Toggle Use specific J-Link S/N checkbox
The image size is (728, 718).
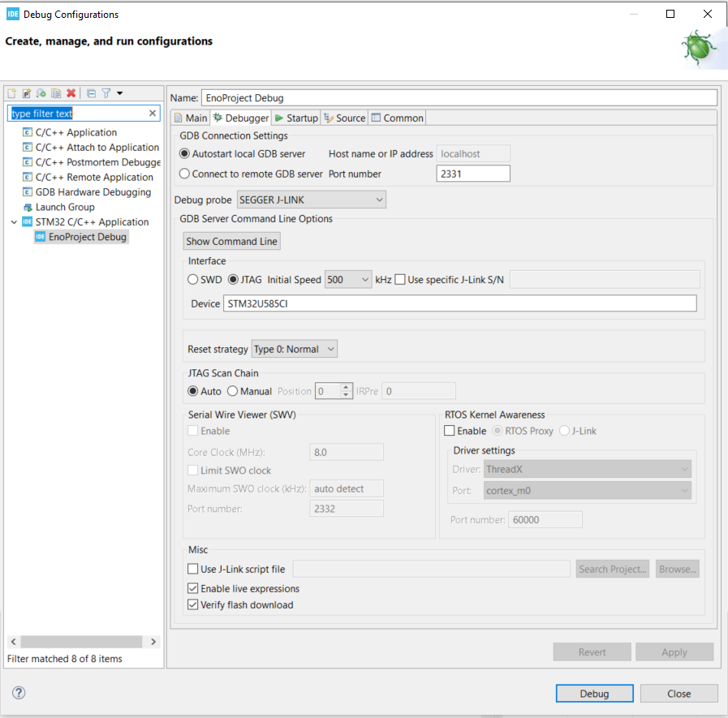pyautogui.click(x=400, y=279)
